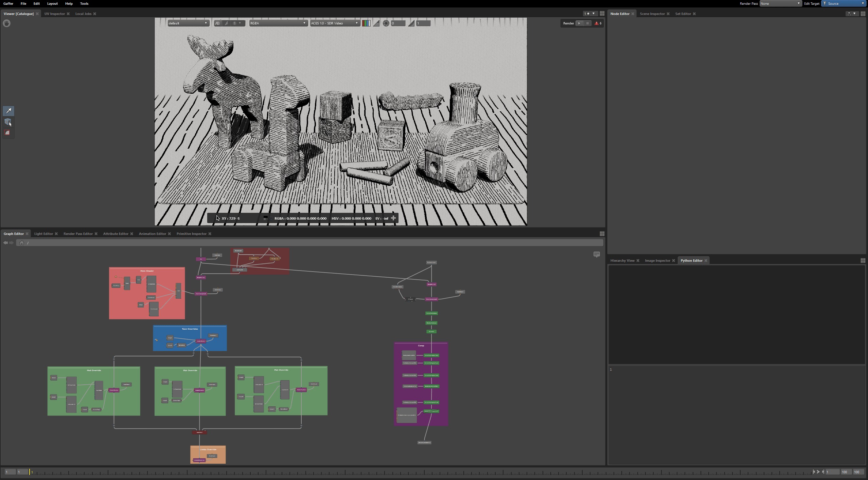Open the Render Pass dropdown set to None
The height and width of the screenshot is (480, 868).
[780, 3]
